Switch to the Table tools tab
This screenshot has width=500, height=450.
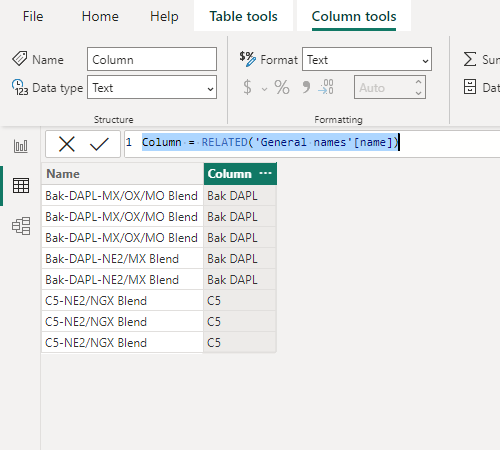[x=243, y=16]
